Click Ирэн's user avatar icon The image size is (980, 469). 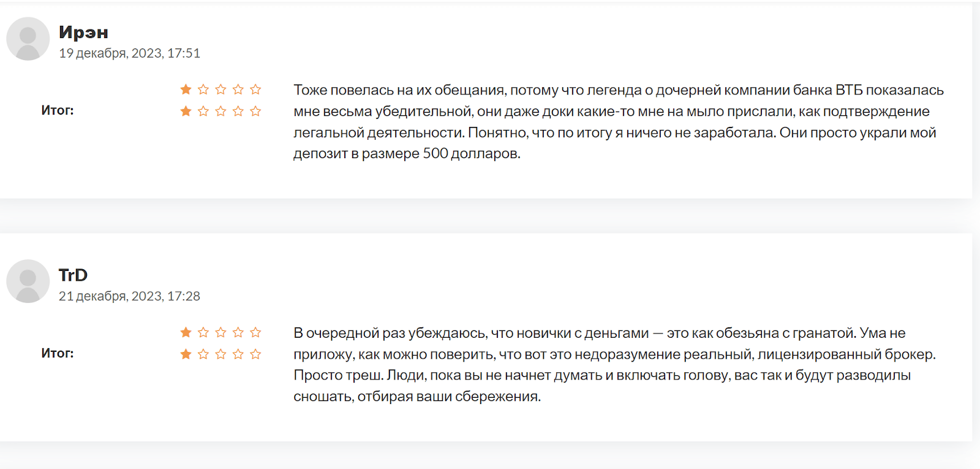click(28, 39)
